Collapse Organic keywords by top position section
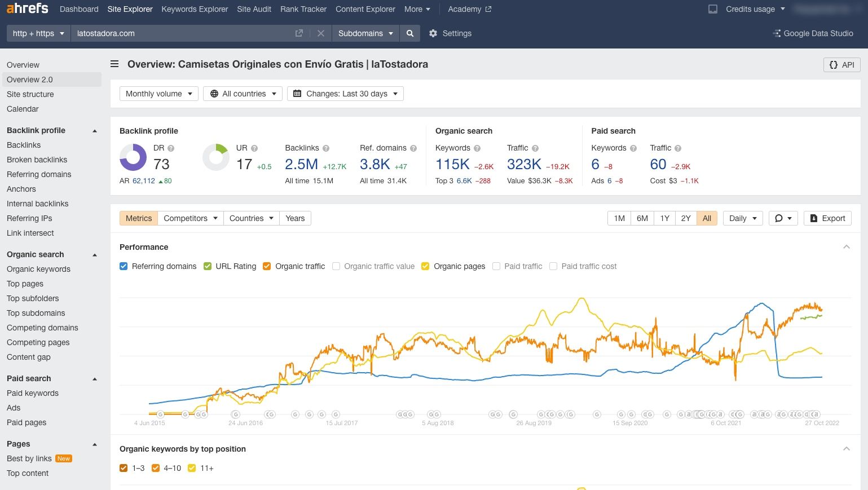Viewport: 868px width, 490px height. click(x=846, y=449)
